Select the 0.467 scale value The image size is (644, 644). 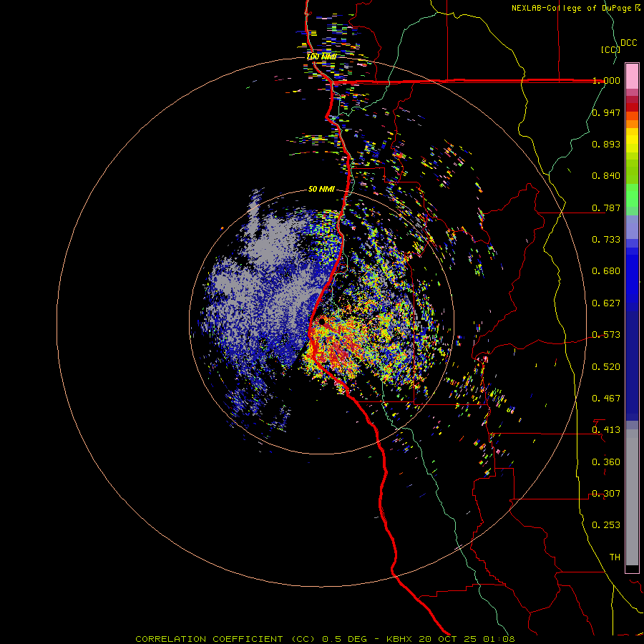(x=606, y=399)
